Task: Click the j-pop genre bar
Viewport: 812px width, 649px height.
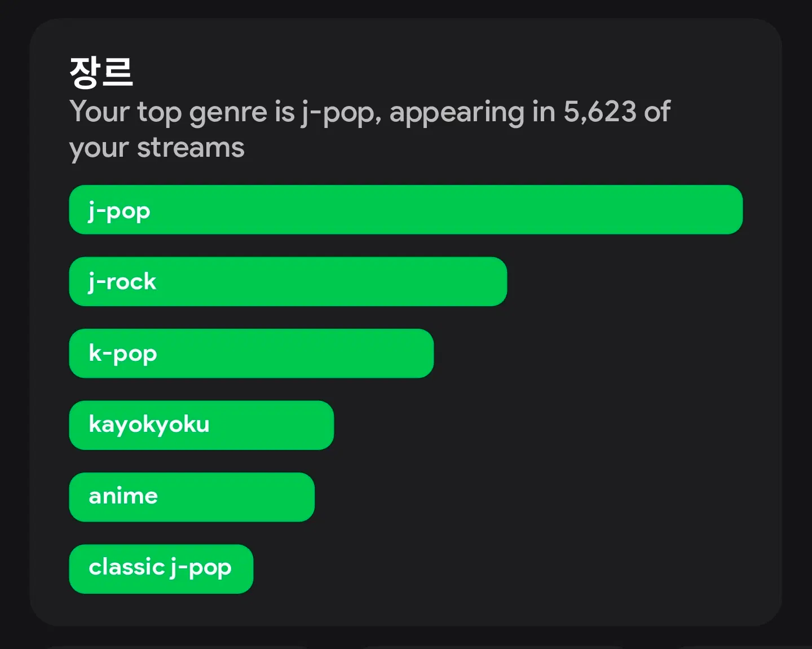Action: pos(405,210)
